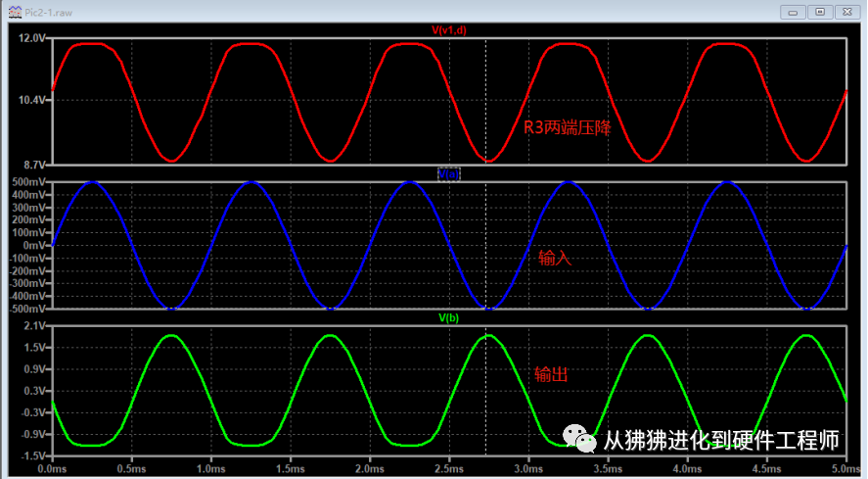Click the 12.0V axis label of top pane
This screenshot has height=479, width=868.
pos(31,38)
